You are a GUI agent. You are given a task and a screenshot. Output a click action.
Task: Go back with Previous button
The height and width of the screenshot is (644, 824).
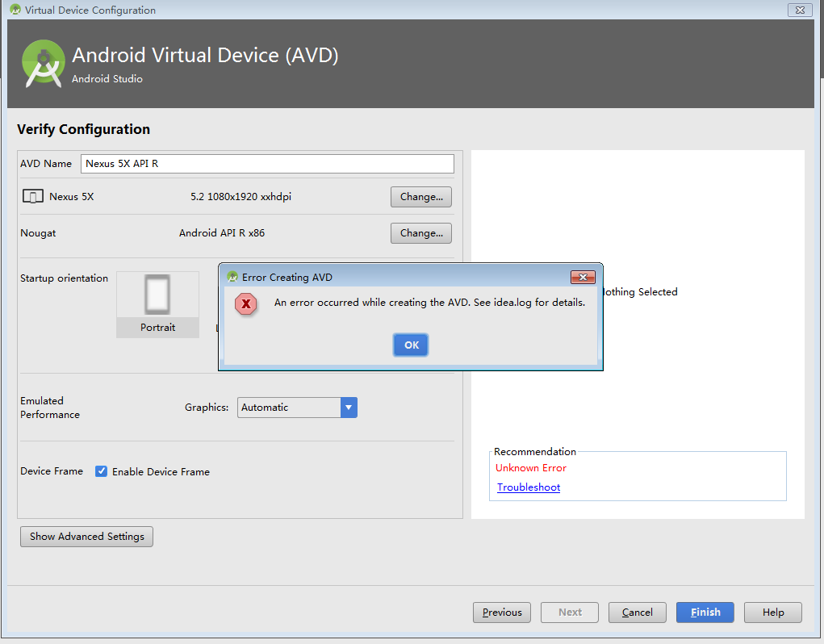click(502, 612)
